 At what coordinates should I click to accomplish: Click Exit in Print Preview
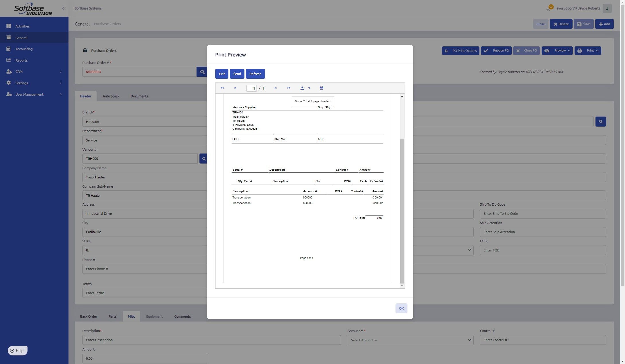click(222, 74)
